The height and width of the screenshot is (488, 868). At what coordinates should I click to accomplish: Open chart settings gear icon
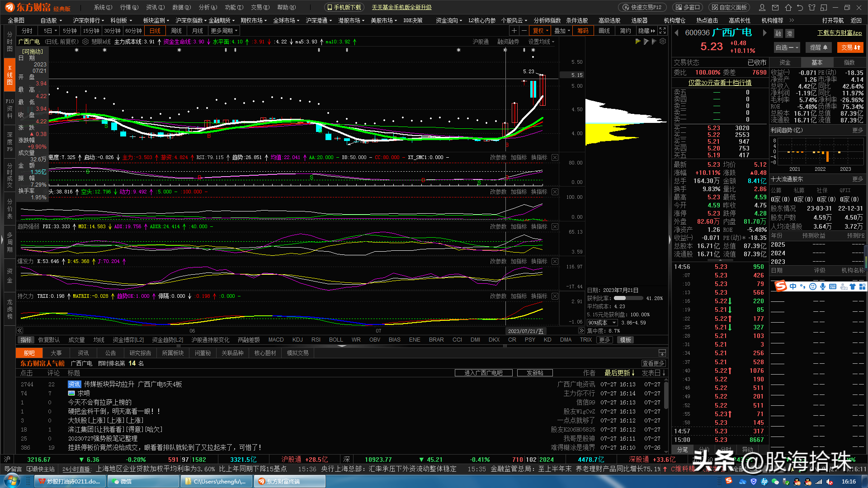663,42
